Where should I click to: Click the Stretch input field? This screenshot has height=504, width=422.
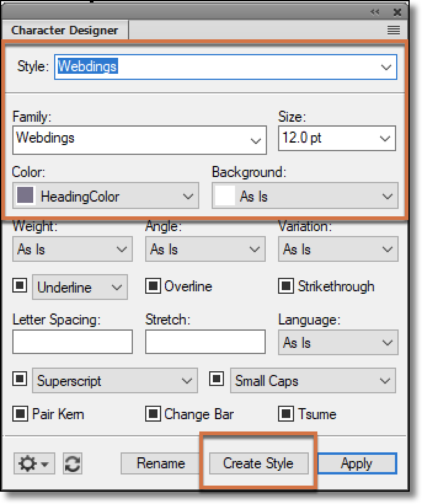[205, 342]
